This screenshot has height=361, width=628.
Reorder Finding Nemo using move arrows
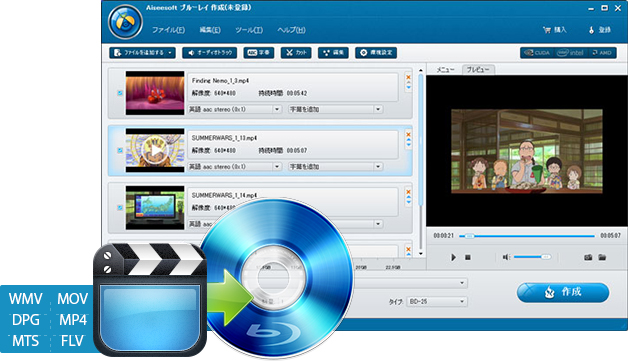pyautogui.click(x=408, y=86)
